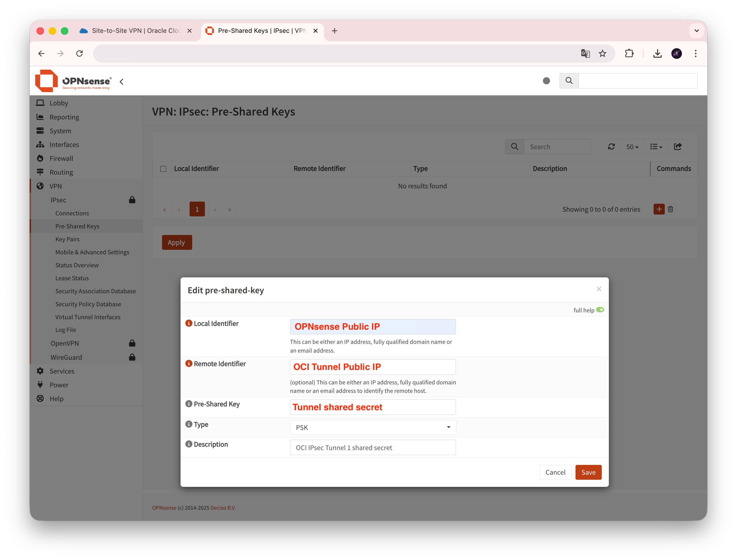Open the Type PSK dropdown
This screenshot has height=560, width=737.
point(373,427)
